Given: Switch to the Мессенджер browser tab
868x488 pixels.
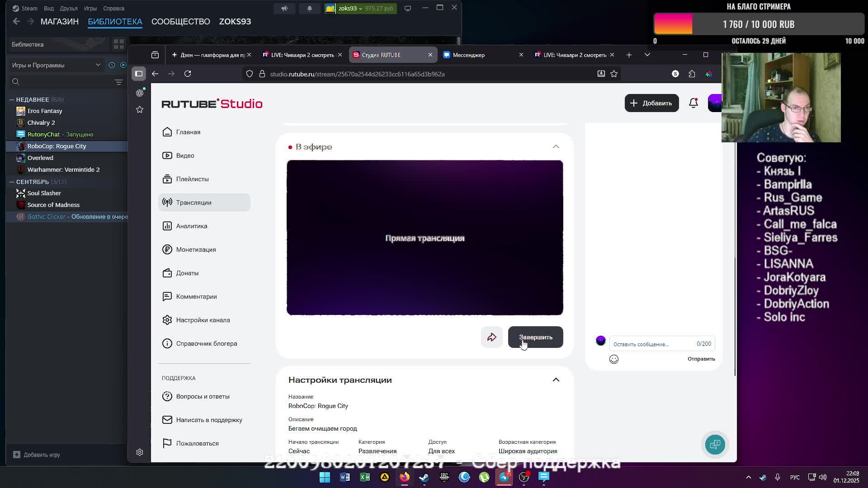Looking at the screenshot, I should (469, 55).
